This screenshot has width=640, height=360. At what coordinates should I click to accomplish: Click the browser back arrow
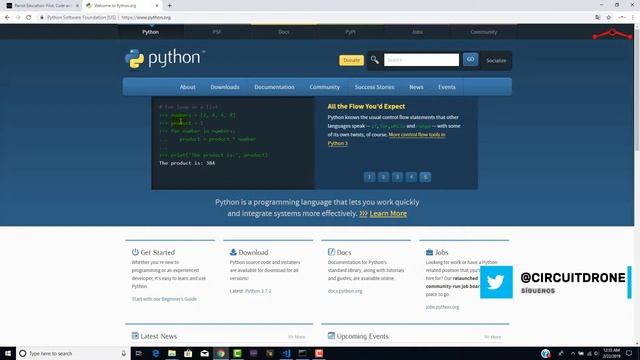7,18
